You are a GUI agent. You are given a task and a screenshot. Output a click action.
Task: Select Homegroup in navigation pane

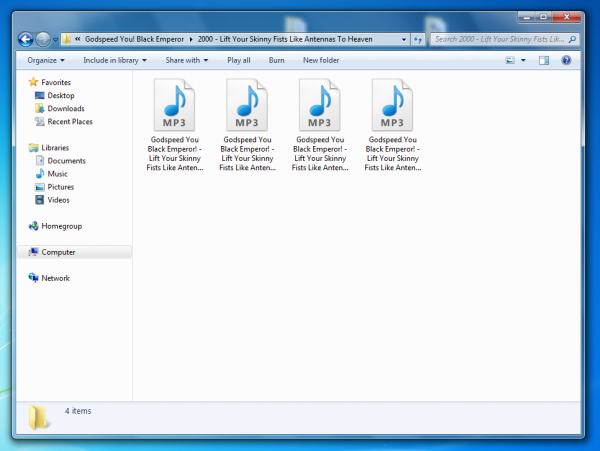tap(62, 226)
